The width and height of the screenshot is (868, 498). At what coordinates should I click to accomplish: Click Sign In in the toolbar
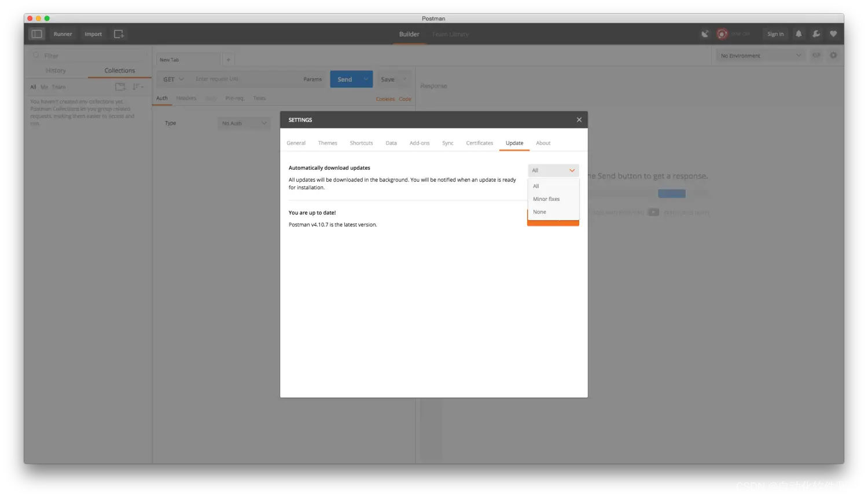(x=775, y=34)
